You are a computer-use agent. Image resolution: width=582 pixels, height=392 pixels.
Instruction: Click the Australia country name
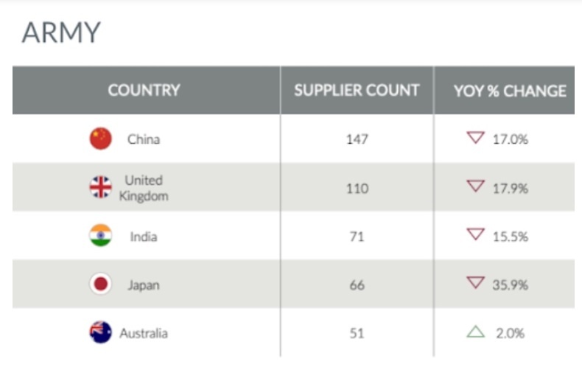pos(144,333)
